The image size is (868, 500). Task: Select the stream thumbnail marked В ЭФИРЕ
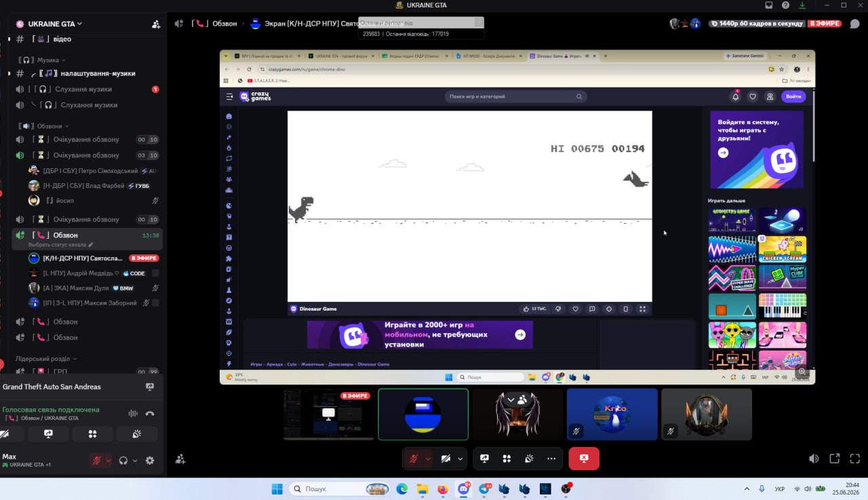pyautogui.click(x=329, y=414)
